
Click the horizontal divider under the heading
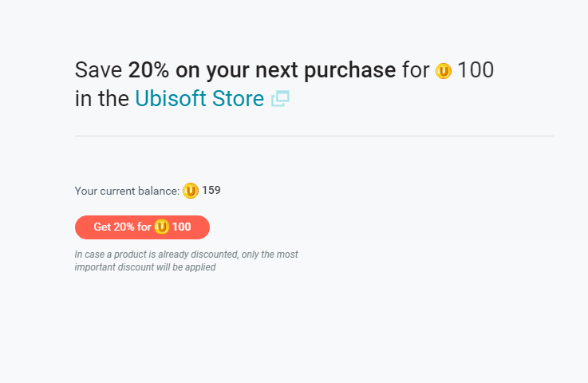click(314, 136)
